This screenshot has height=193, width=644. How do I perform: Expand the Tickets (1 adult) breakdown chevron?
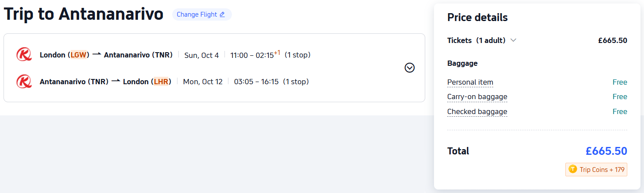(x=513, y=40)
